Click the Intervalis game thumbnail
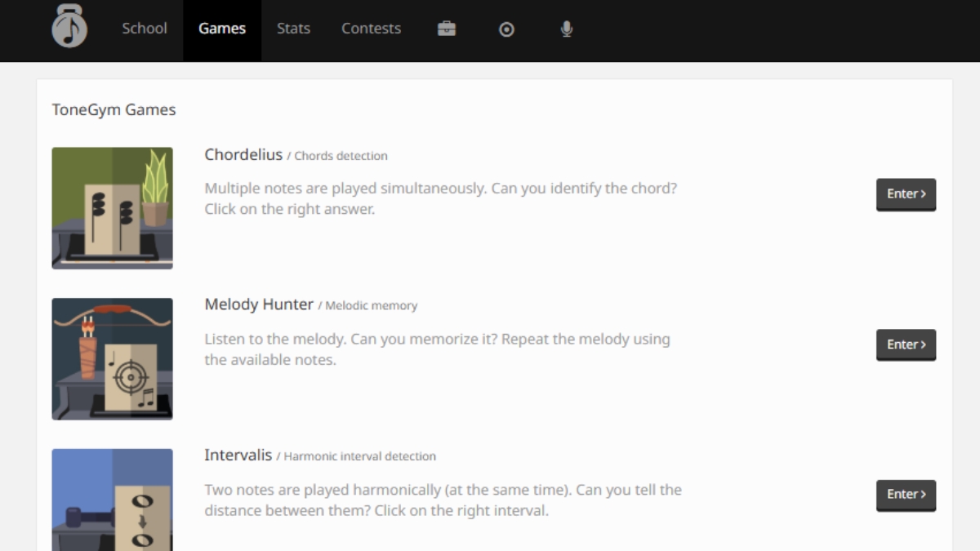 pyautogui.click(x=113, y=500)
